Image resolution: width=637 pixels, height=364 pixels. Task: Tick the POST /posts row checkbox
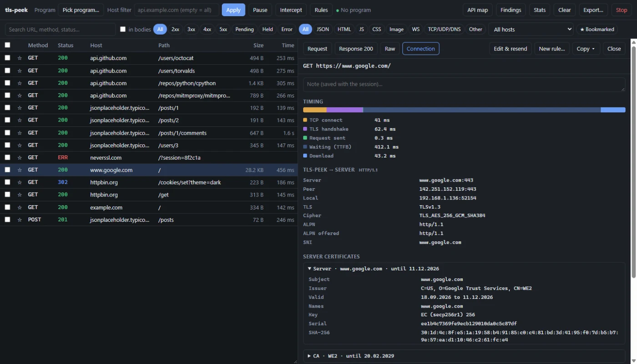click(7, 219)
